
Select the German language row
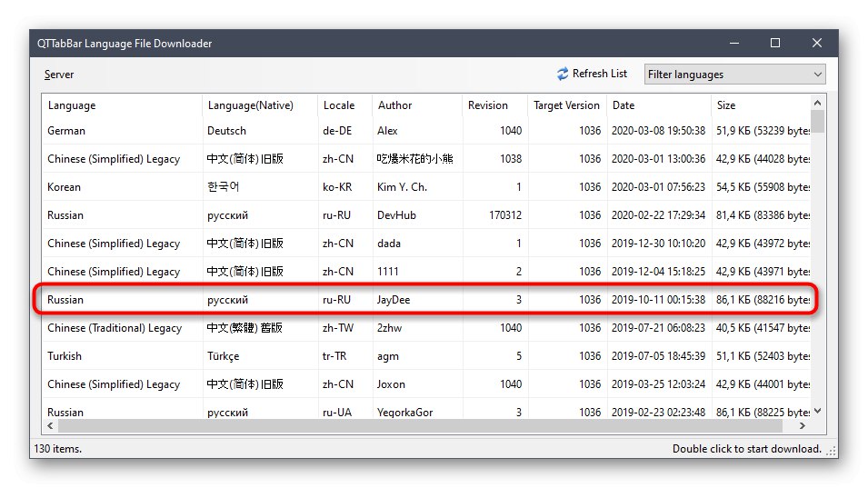[x=426, y=131]
